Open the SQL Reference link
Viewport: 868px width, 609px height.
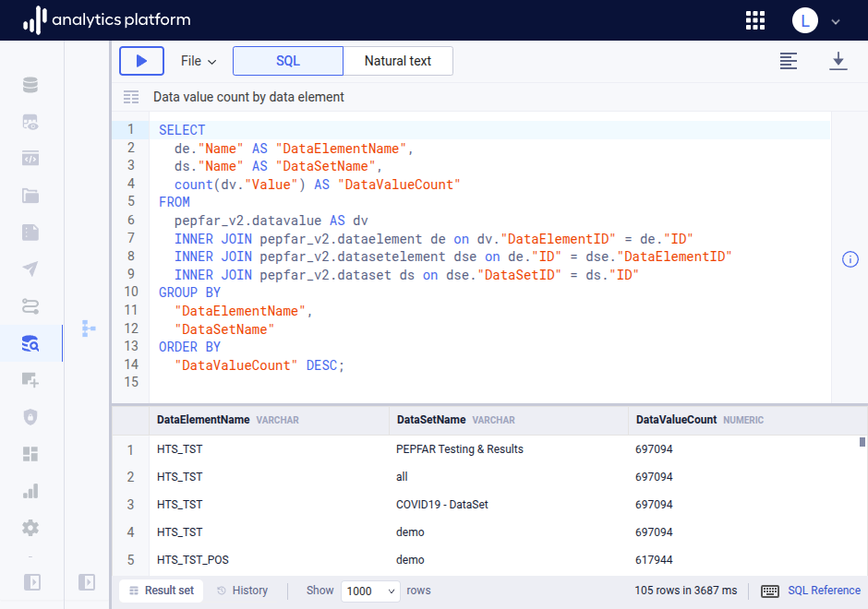coord(824,591)
